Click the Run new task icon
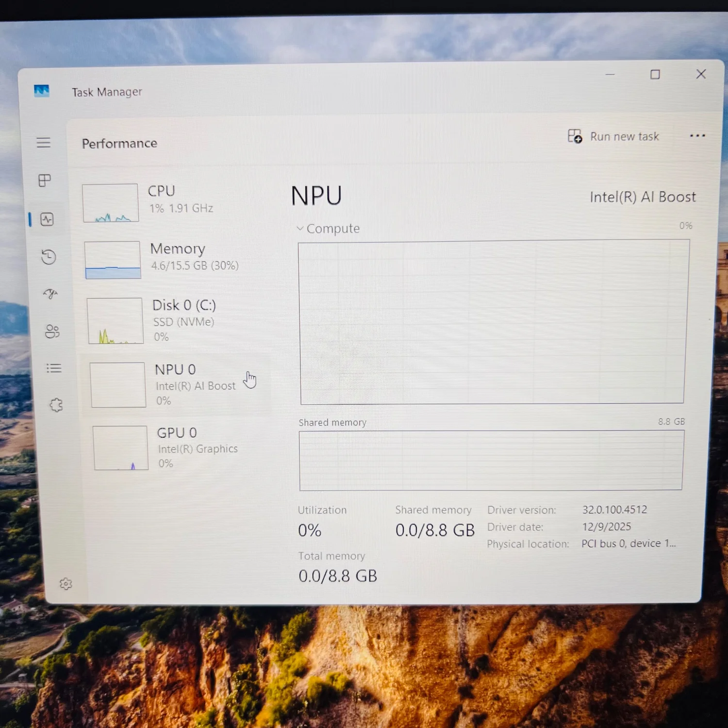This screenshot has width=728, height=728. (x=575, y=136)
